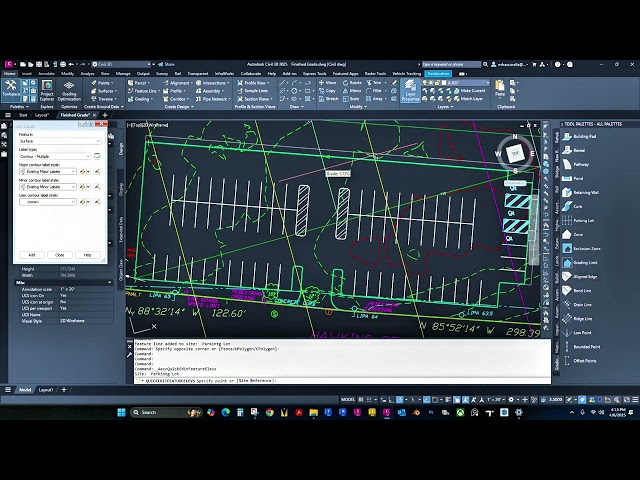Choose the Curb tool in Tool Palettes

tap(573, 207)
